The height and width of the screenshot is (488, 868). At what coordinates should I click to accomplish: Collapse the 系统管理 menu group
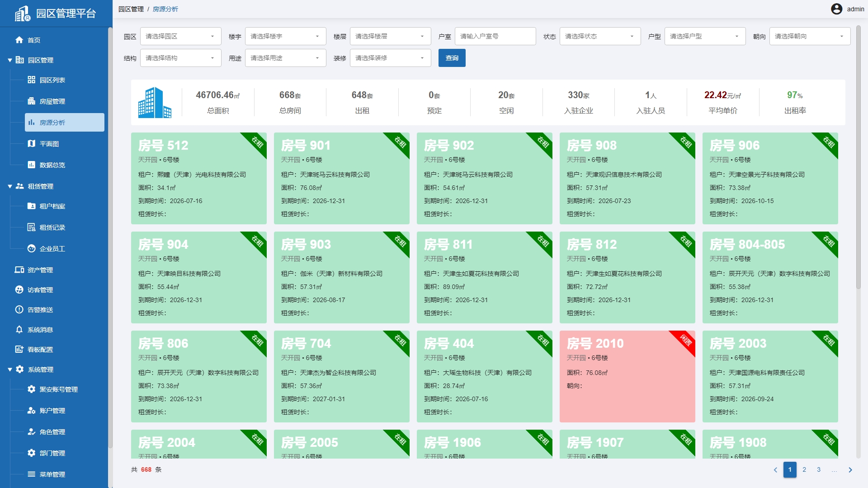point(10,370)
